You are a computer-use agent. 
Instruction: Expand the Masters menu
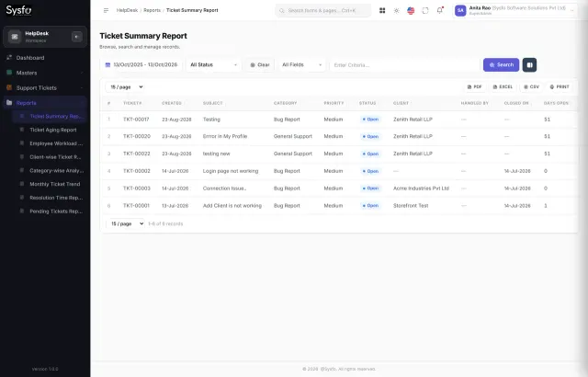point(45,73)
